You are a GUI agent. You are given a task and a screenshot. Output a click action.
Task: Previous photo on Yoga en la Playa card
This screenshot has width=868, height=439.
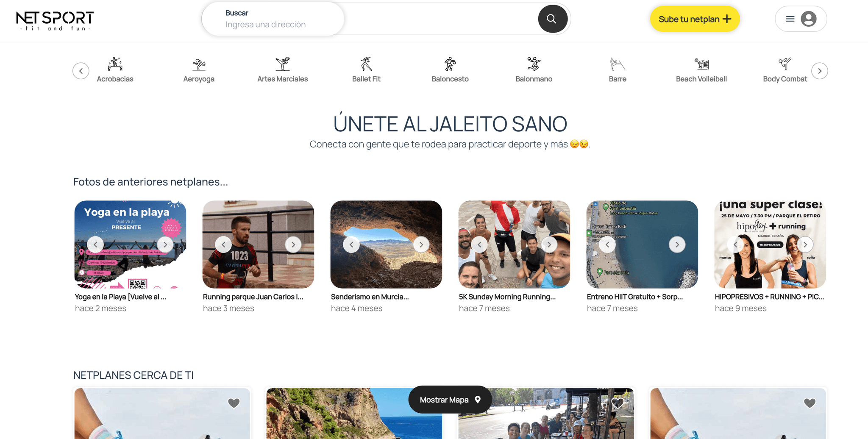(x=95, y=245)
